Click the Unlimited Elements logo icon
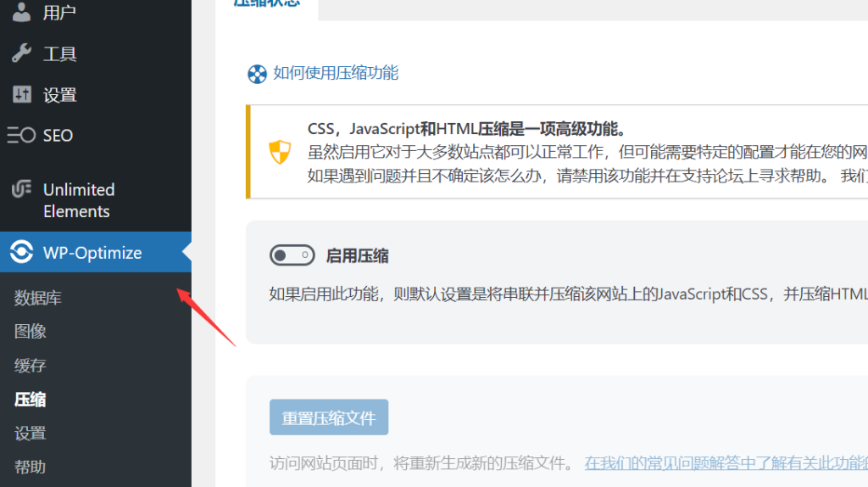Viewport: 868px width, 487px height. (x=21, y=189)
